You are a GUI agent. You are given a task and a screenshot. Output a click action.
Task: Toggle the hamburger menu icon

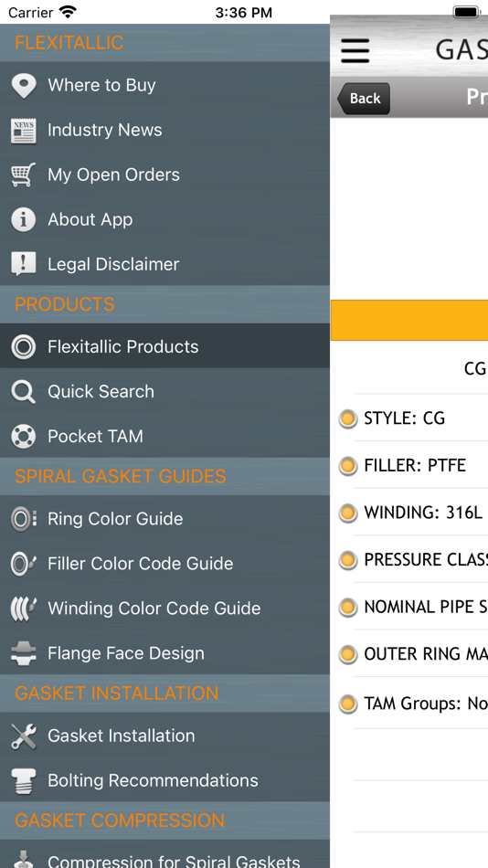(355, 51)
